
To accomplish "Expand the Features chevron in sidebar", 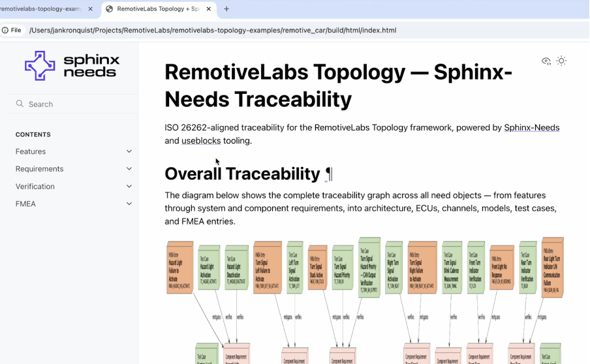I will (x=129, y=151).
